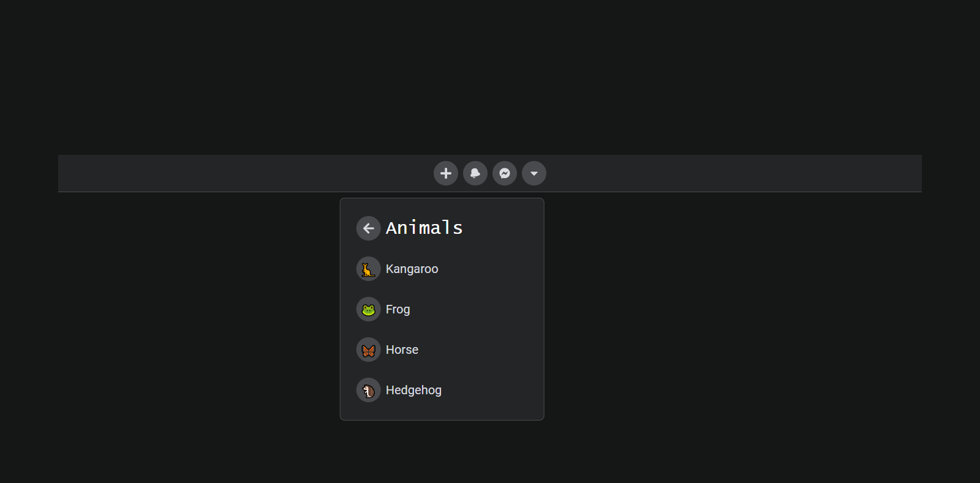Viewport: 980px width, 483px height.
Task: Select the Kangaroo menu label
Action: pos(412,269)
